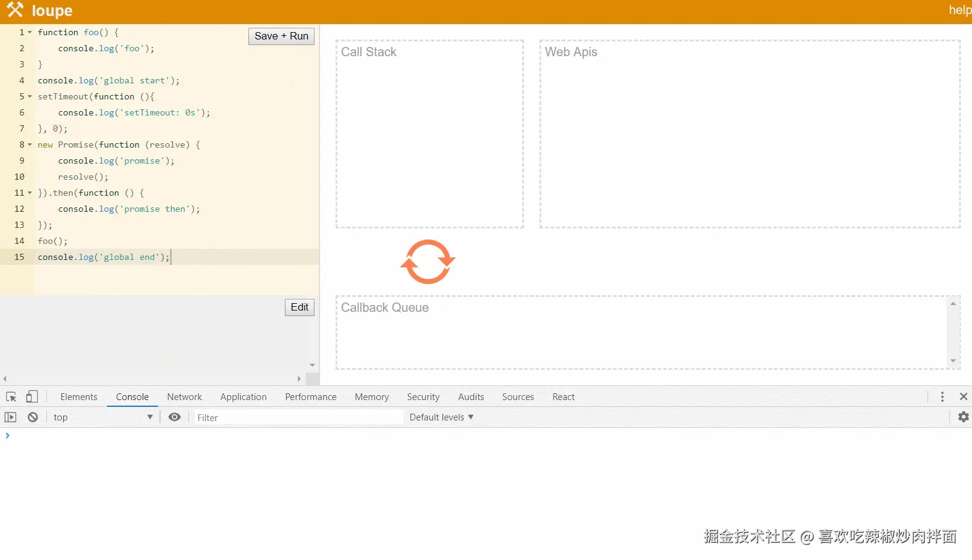
Task: Click Callback Queue scrollbar up arrow
Action: pyautogui.click(x=953, y=303)
